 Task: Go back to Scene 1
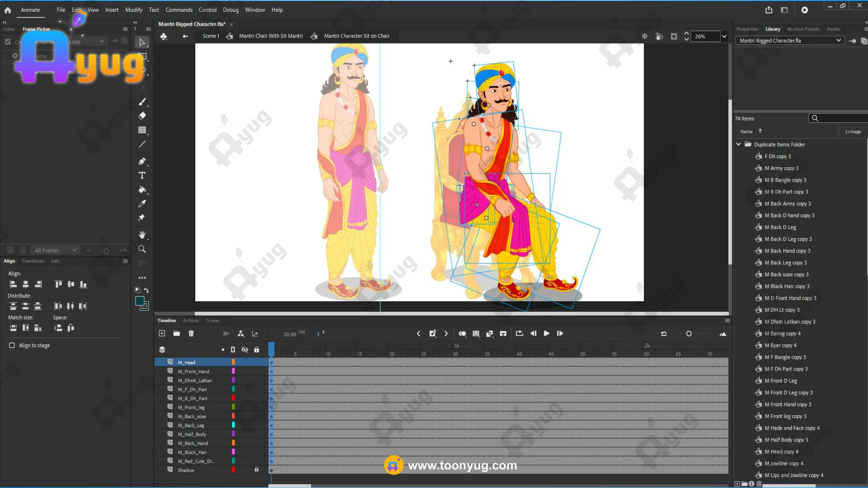(x=211, y=36)
